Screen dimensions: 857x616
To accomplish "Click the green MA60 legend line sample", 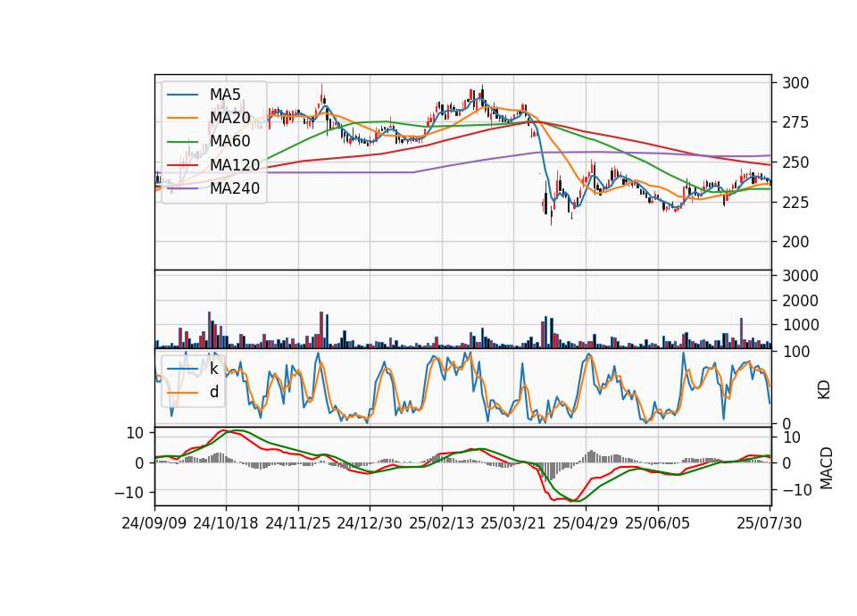I will [x=182, y=142].
